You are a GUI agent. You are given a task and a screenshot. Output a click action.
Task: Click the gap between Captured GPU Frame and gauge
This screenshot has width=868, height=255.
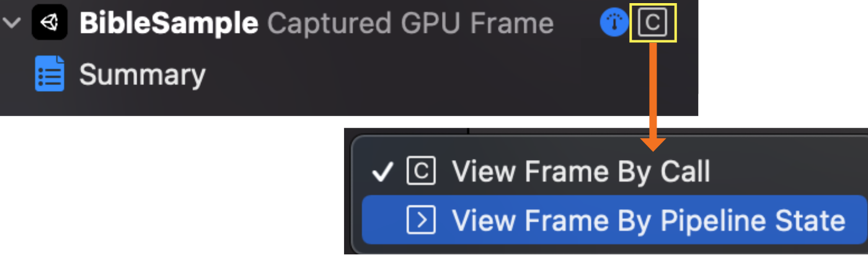(x=577, y=24)
